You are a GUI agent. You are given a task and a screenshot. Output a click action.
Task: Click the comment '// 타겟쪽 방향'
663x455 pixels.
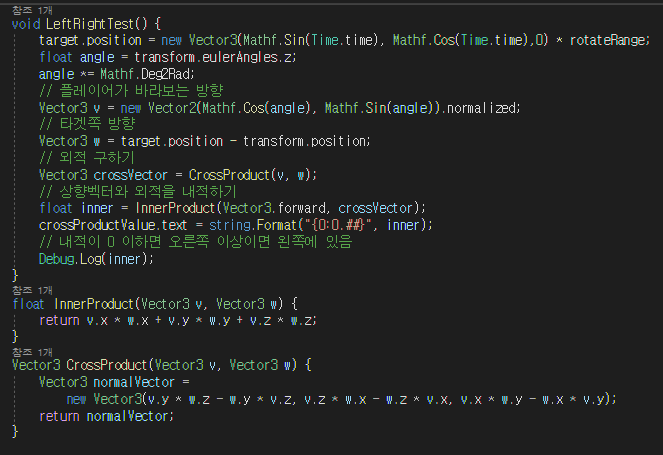(x=87, y=124)
